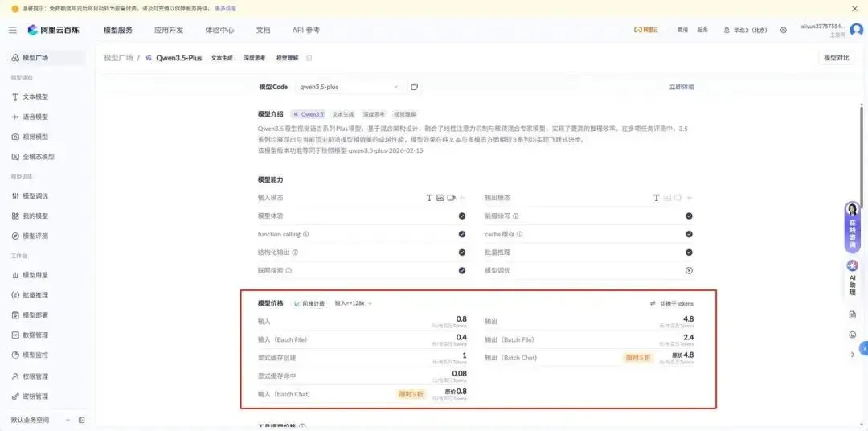Viewport: 868px width, 431px height.
Task: Click the 阿里云百炼 logo
Action: pos(54,30)
